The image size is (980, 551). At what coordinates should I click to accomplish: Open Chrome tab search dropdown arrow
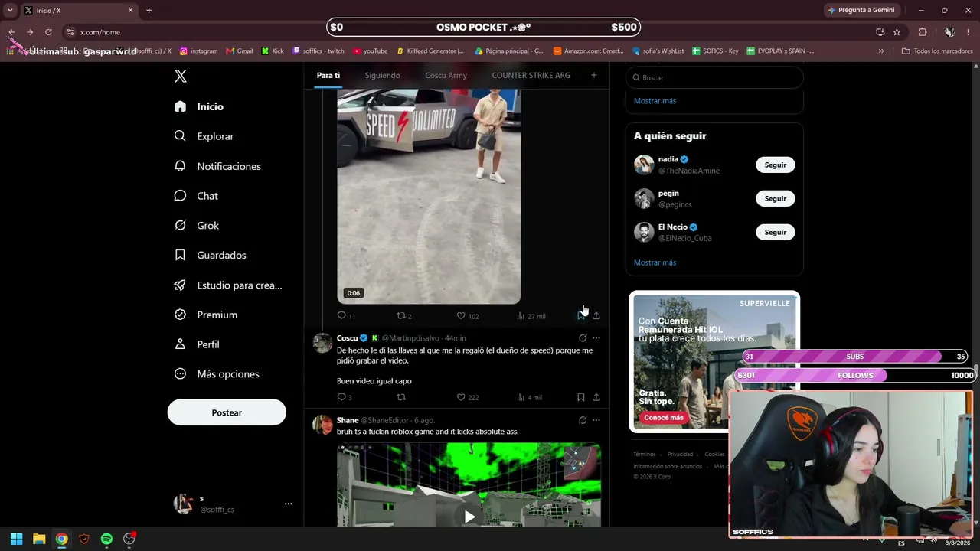(10, 10)
